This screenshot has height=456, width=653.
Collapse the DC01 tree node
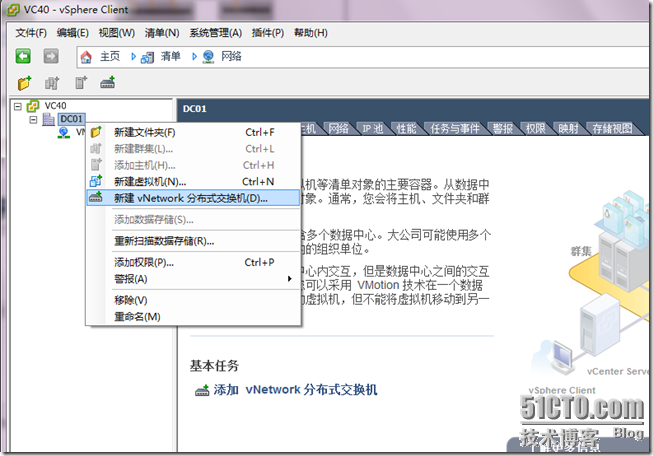(x=33, y=120)
